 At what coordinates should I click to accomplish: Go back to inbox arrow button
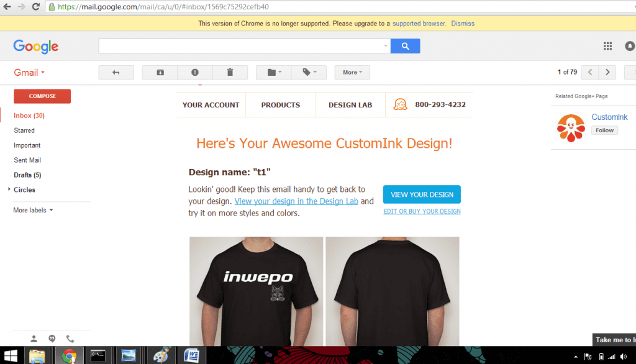(116, 72)
